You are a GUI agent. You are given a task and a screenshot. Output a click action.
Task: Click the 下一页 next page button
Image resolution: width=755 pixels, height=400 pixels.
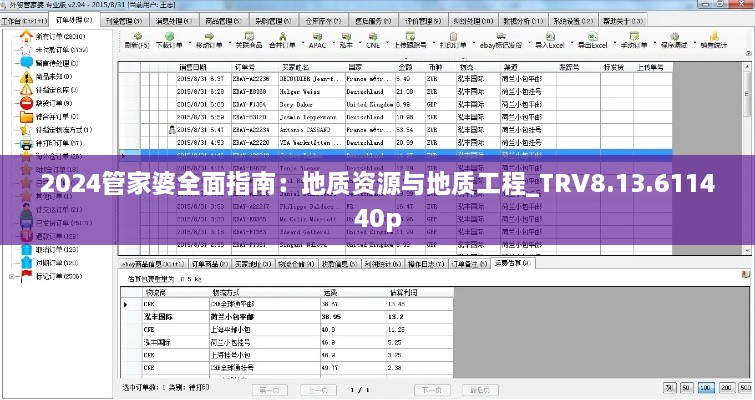(431, 390)
